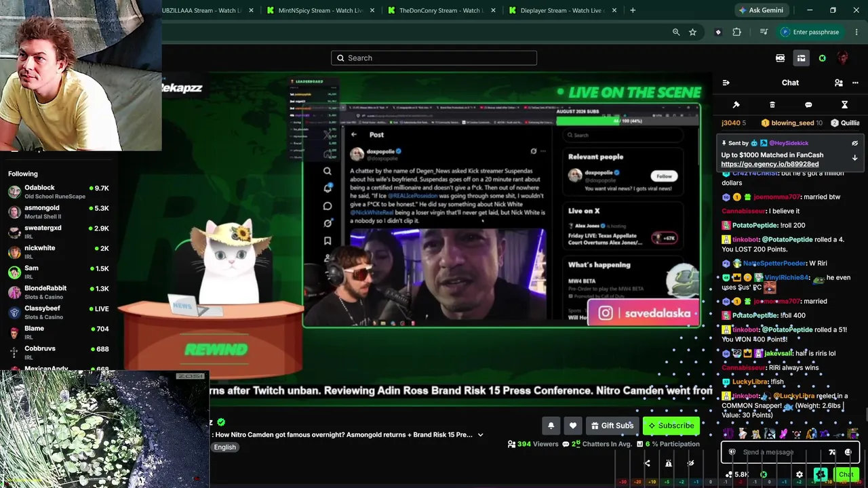This screenshot has height=488, width=868.
Task: Click the share icon below stream
Action: 647,464
